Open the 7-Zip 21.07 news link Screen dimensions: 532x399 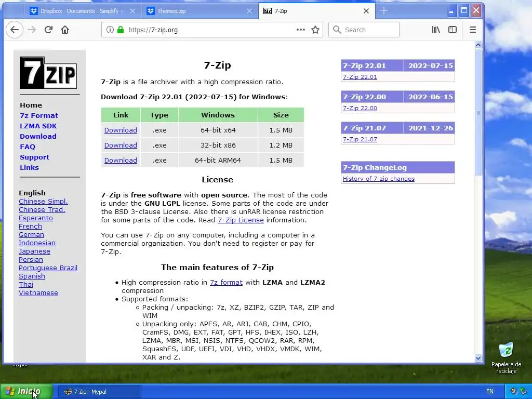(360, 139)
